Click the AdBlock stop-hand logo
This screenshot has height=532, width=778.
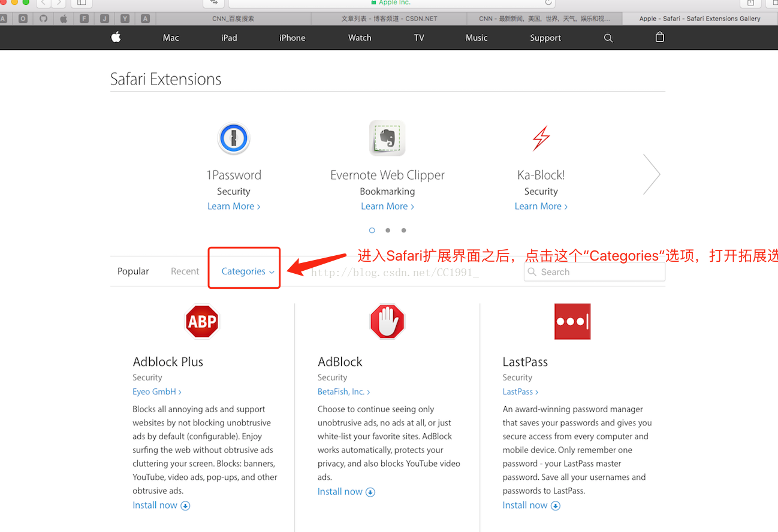pos(387,322)
